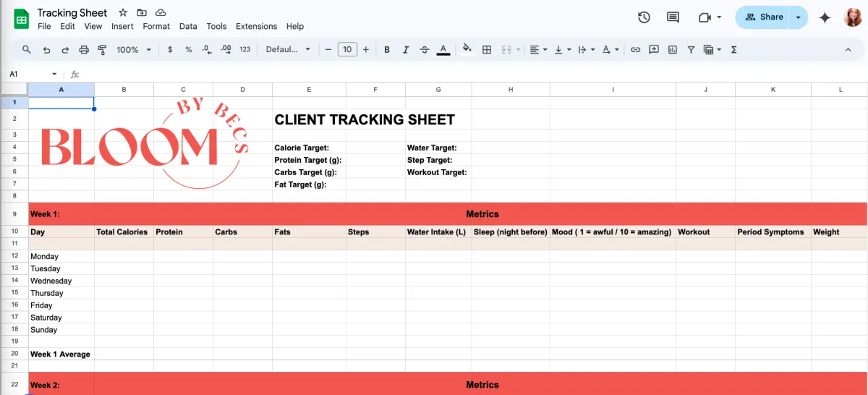Open the Insert menu
The image size is (868, 395).
tap(122, 26)
